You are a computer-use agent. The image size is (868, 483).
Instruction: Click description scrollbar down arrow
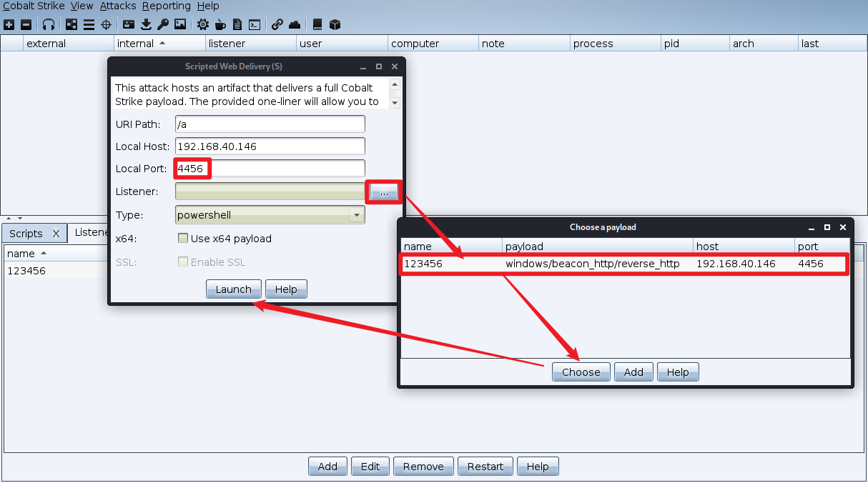tap(395, 103)
